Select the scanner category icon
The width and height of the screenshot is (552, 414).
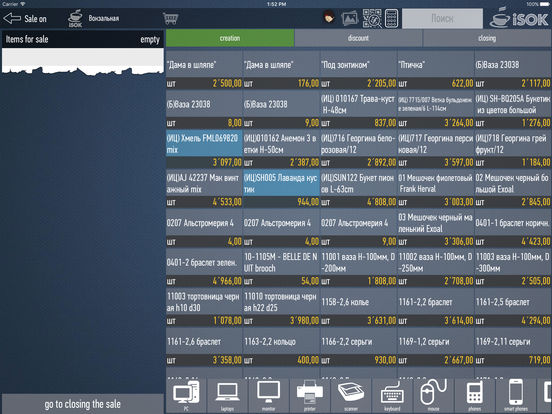click(x=351, y=395)
